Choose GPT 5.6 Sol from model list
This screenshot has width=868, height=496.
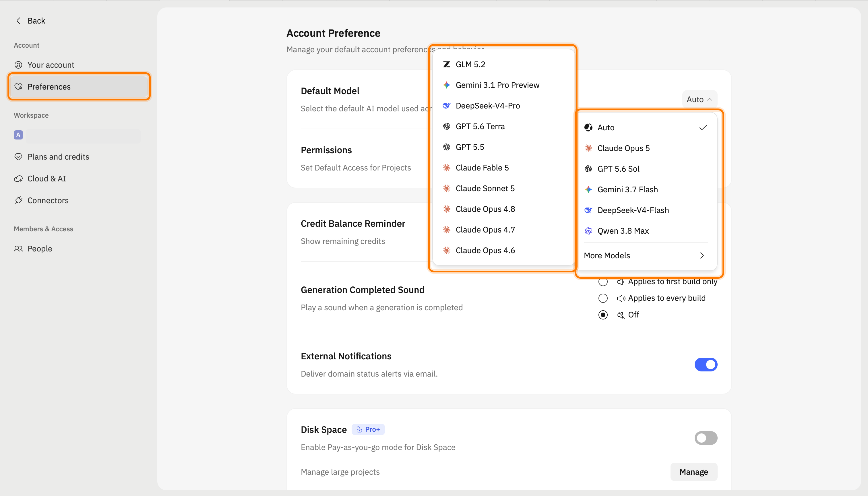[646, 169]
